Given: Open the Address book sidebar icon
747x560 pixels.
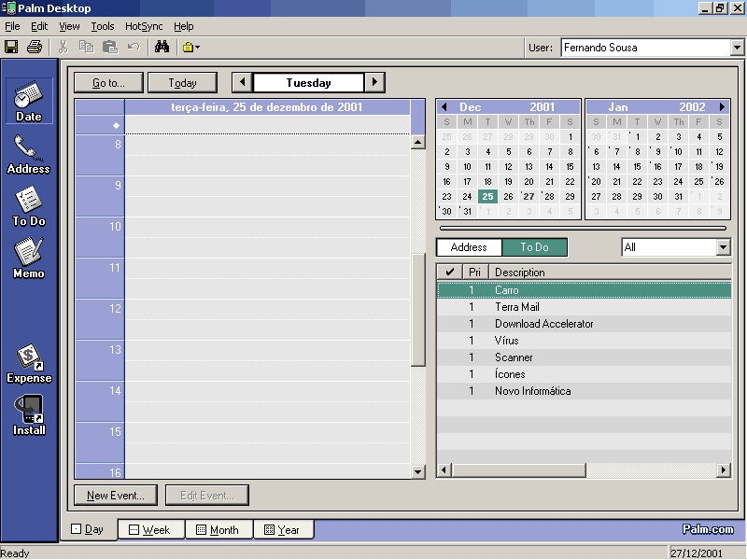Looking at the screenshot, I should point(28,154).
